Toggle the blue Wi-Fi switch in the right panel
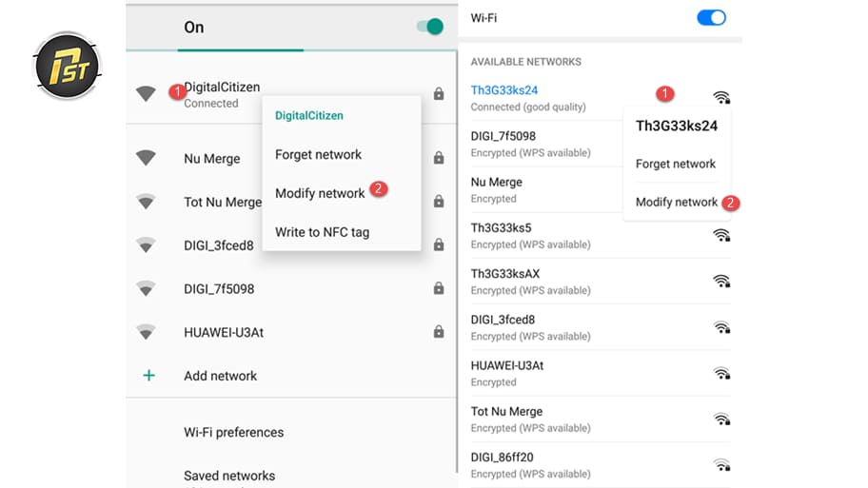Viewport: 868px width, 488px height. (711, 18)
